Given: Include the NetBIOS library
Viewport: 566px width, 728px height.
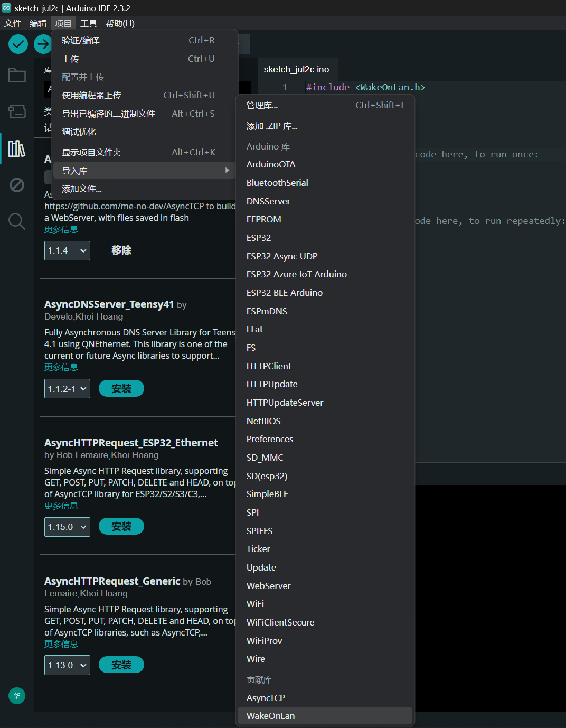Looking at the screenshot, I should (x=325, y=421).
